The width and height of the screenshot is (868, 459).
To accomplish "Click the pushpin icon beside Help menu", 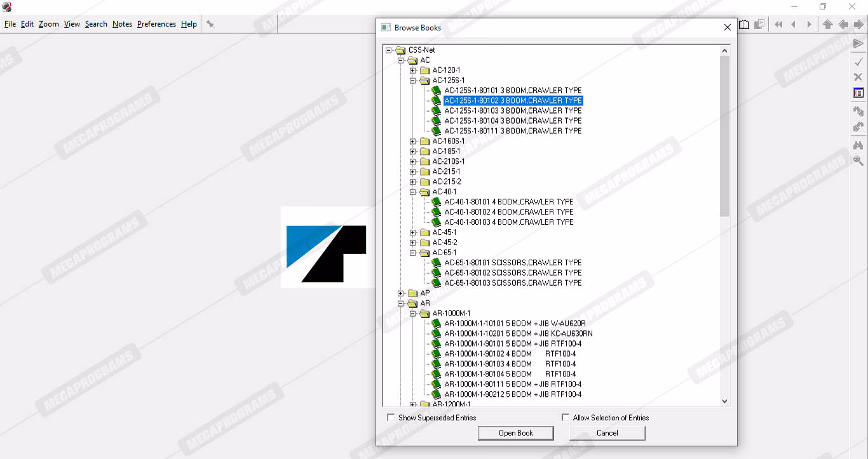I will pos(210,24).
